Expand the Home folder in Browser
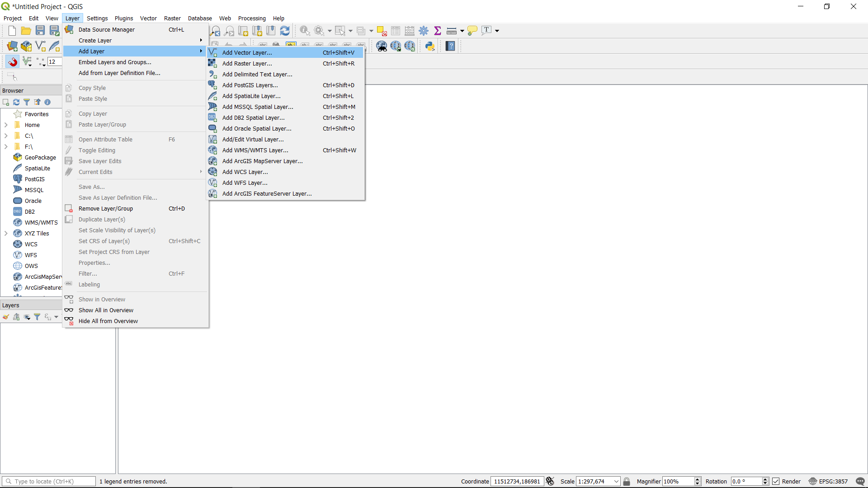Viewport: 868px width, 488px height. coord(6,125)
